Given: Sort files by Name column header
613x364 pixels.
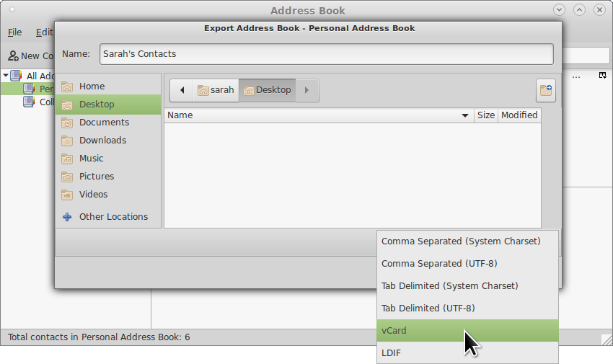Looking at the screenshot, I should [x=317, y=115].
